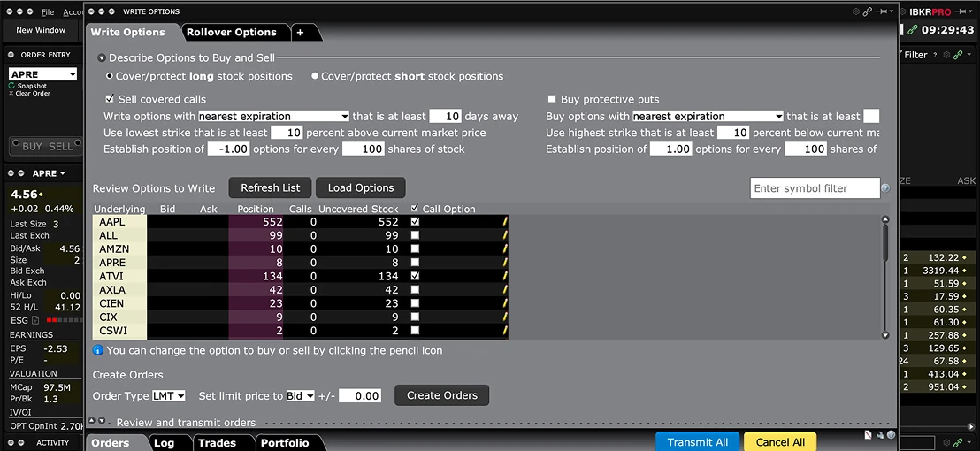Open the Order Type LMT dropdown
This screenshot has height=451, width=980.
[169, 395]
